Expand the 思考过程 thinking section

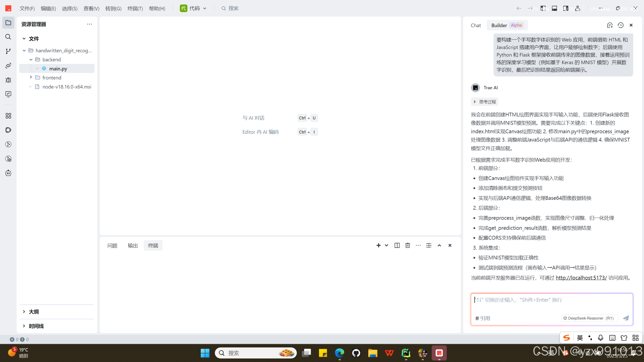tap(485, 102)
